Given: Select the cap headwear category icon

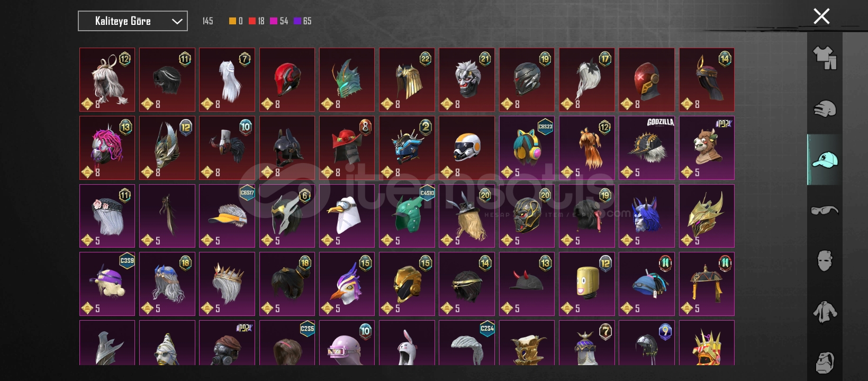Looking at the screenshot, I should (825, 159).
